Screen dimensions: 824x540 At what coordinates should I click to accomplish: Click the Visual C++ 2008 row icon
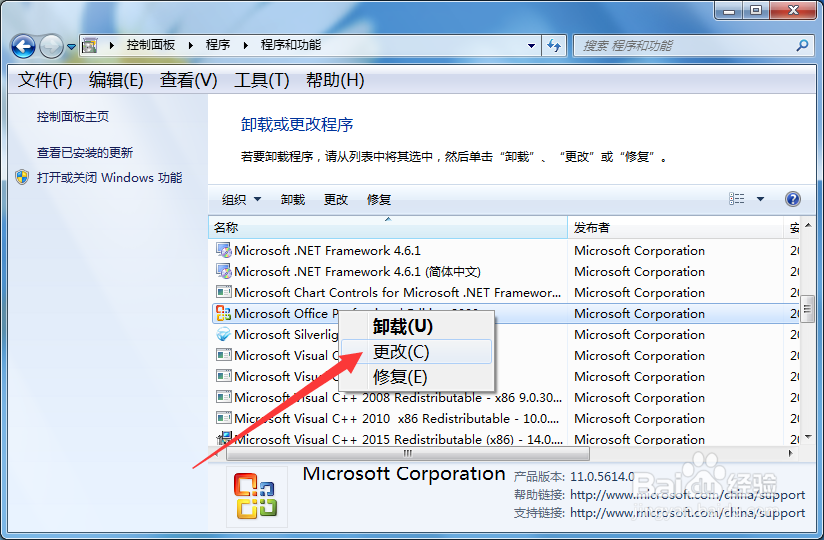tap(223, 397)
